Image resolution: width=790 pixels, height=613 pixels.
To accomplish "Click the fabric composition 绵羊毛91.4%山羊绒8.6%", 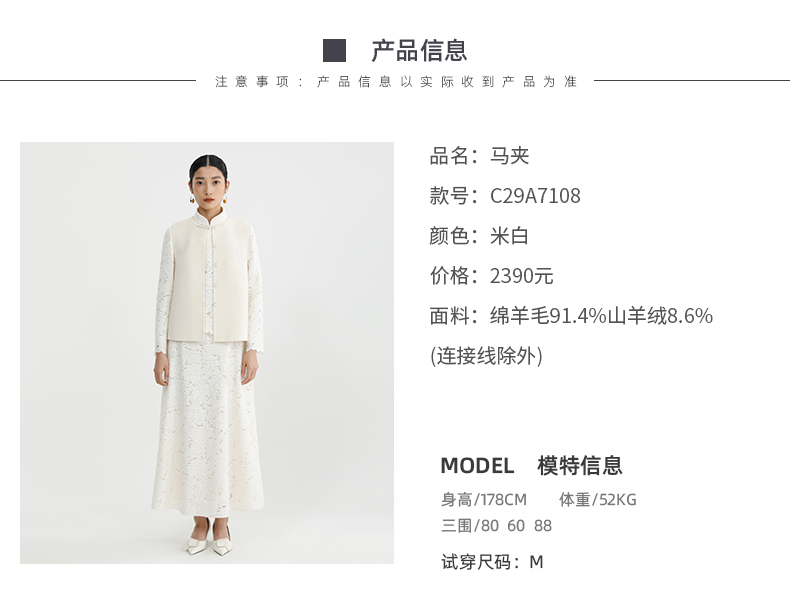I will click(x=601, y=316).
